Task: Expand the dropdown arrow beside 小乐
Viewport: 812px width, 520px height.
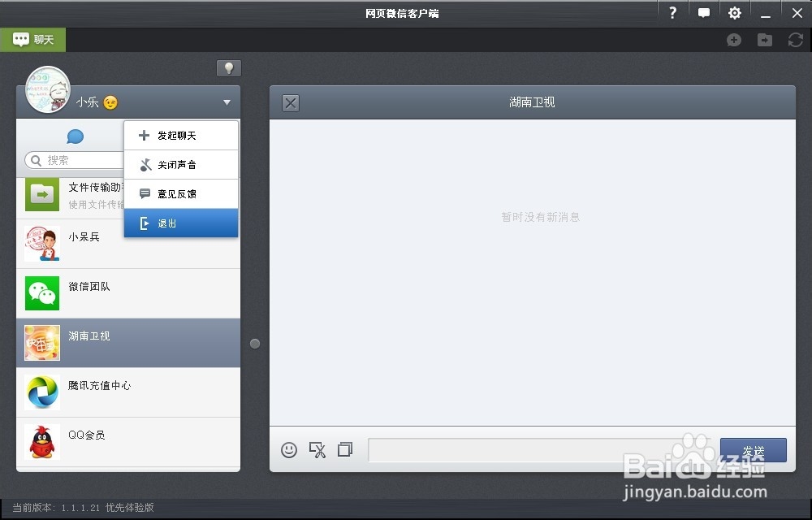Action: point(227,102)
